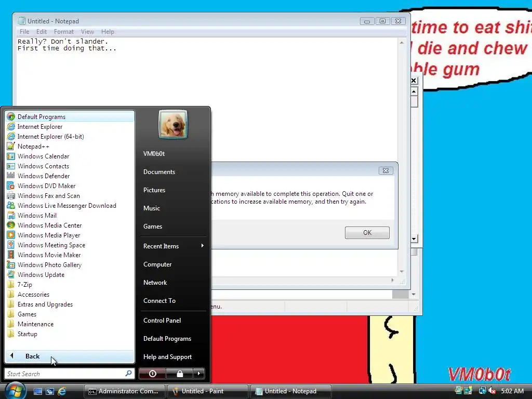Click the 5:02 AM system clock

pos(512,391)
